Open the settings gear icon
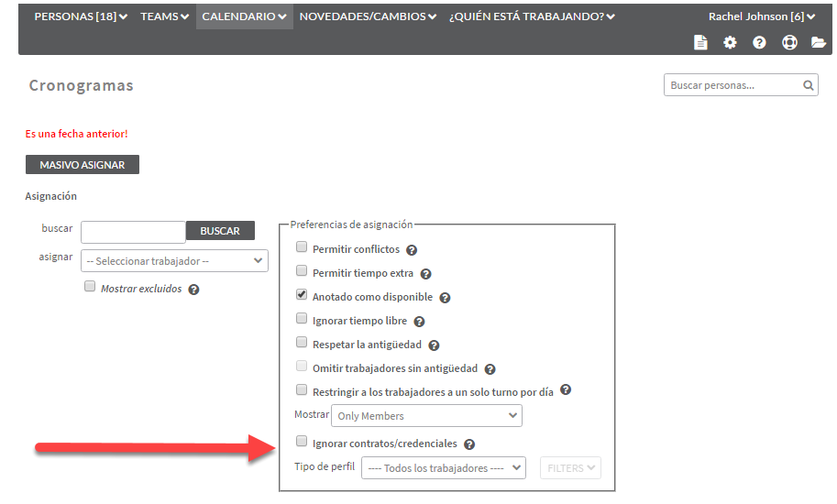The height and width of the screenshot is (504, 837). 730,42
